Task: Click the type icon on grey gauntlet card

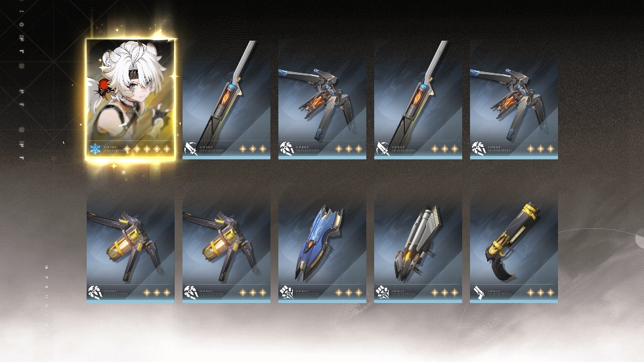Action: coord(382,292)
